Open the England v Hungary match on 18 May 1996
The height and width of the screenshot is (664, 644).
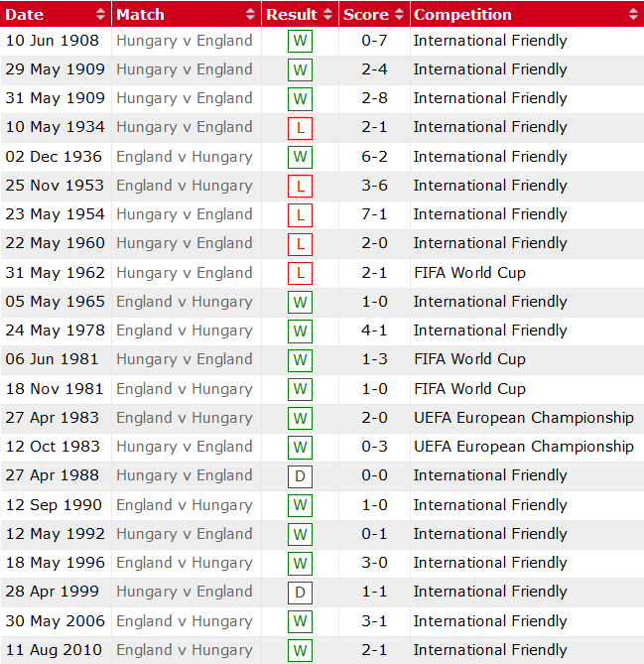185,563
